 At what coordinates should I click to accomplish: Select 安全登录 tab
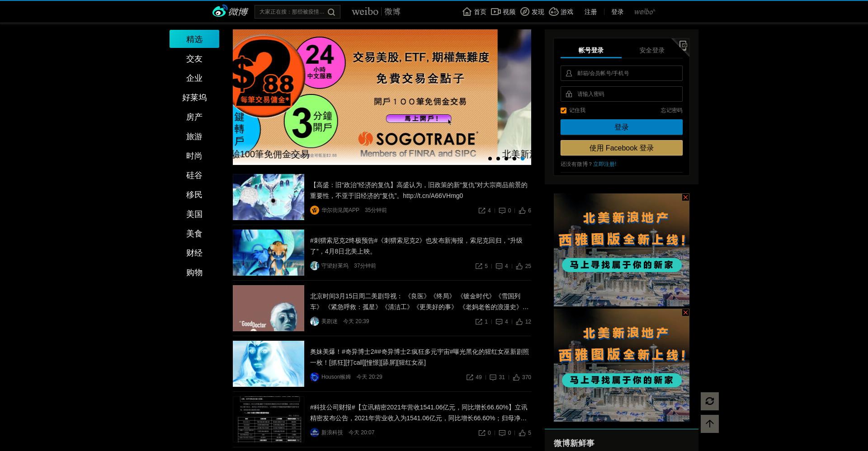(x=652, y=50)
